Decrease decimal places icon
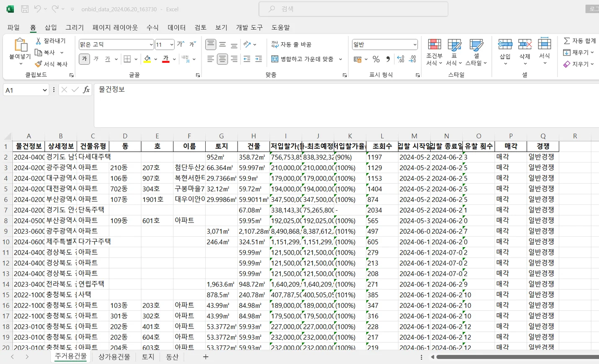Image resolution: width=599 pixels, height=364 pixels. coord(413,59)
